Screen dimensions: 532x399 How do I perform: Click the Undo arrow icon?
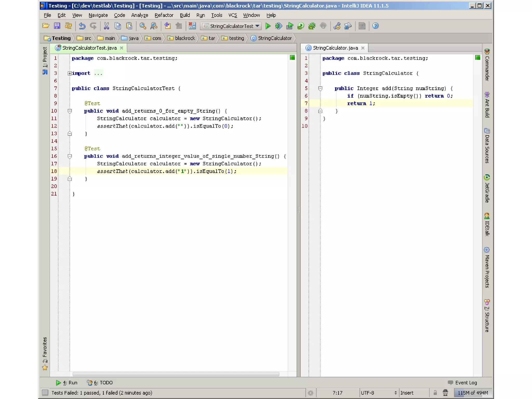(82, 26)
